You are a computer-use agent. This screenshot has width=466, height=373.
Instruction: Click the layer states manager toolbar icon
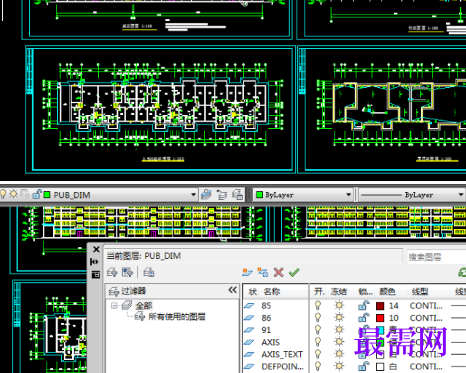[x=237, y=195]
